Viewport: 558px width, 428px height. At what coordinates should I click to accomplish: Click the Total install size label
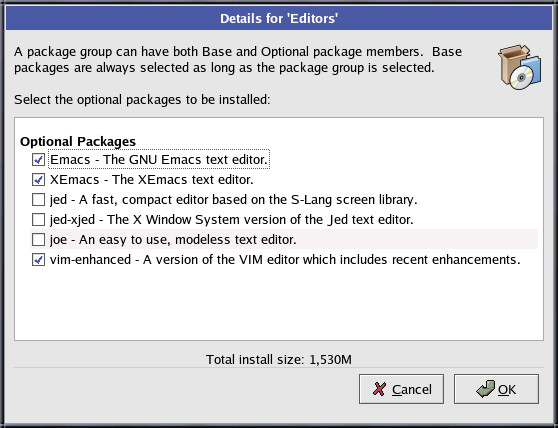coord(279,359)
